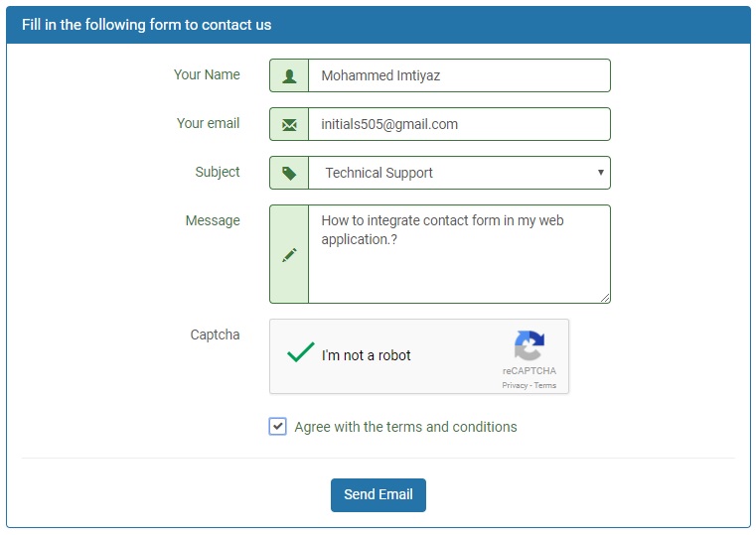Click the Agree with terms label text
The image size is (756, 535).
point(405,427)
